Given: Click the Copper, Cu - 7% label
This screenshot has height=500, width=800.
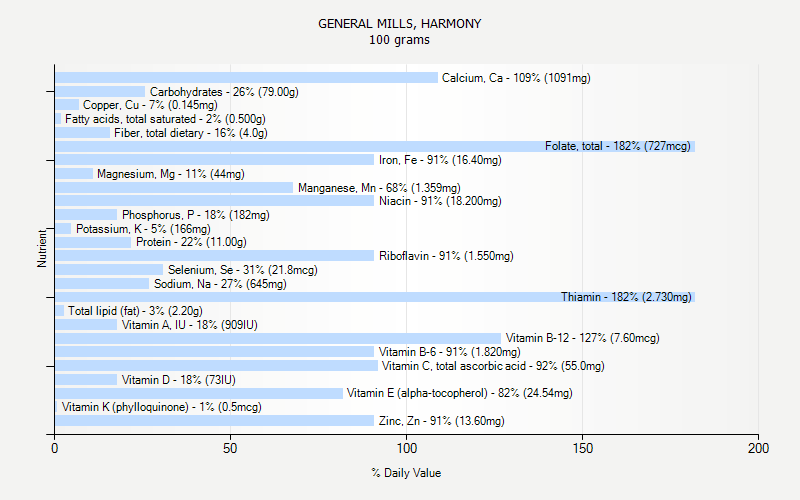Looking at the screenshot, I should tap(150, 105).
